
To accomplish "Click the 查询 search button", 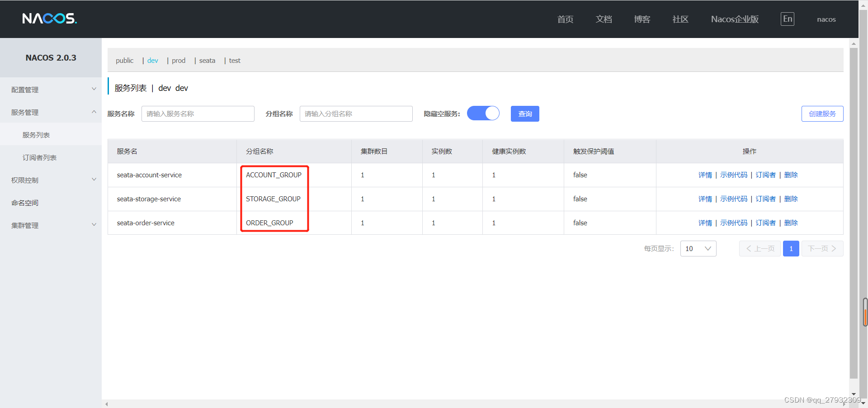I will (524, 114).
